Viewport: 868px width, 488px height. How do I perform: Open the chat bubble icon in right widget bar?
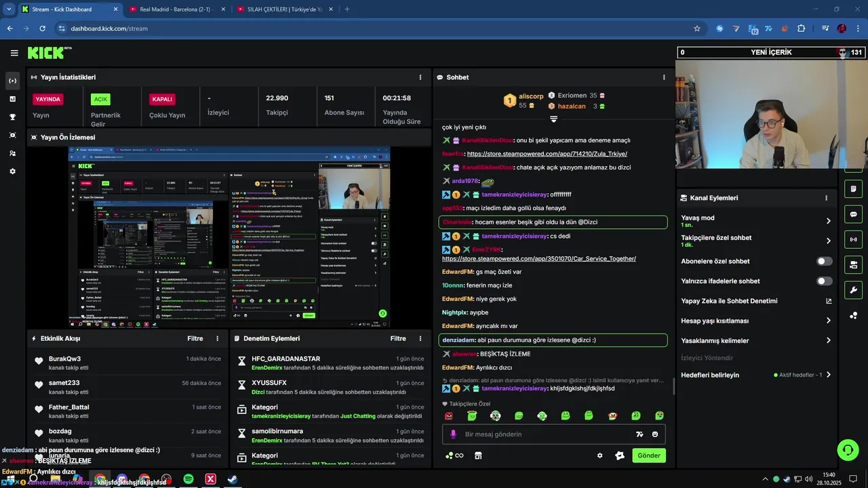click(854, 214)
